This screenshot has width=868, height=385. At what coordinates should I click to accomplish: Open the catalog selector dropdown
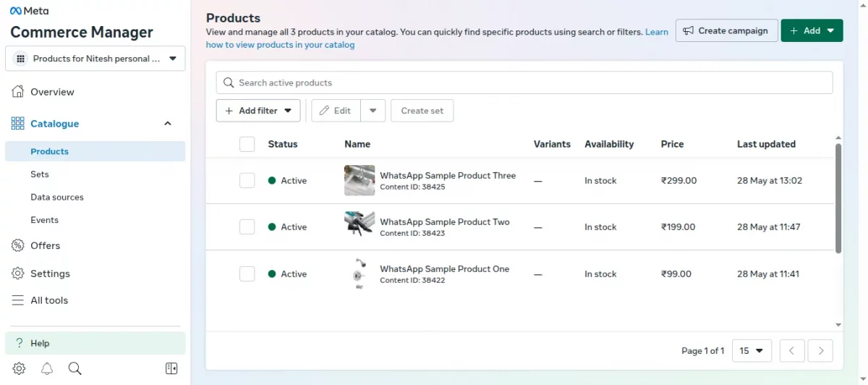[95, 59]
